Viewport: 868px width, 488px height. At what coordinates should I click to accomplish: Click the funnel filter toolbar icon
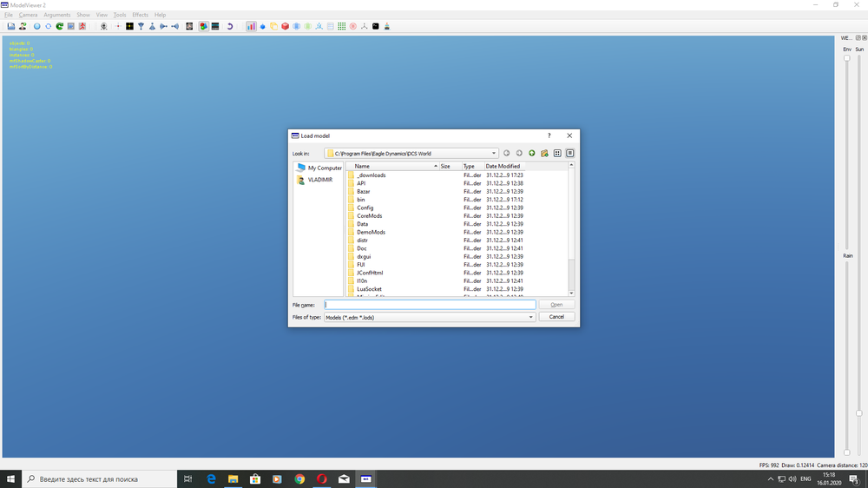point(141,26)
